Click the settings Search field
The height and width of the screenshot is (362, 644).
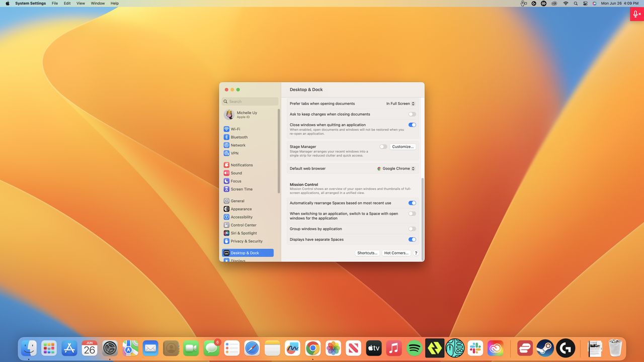pyautogui.click(x=250, y=102)
